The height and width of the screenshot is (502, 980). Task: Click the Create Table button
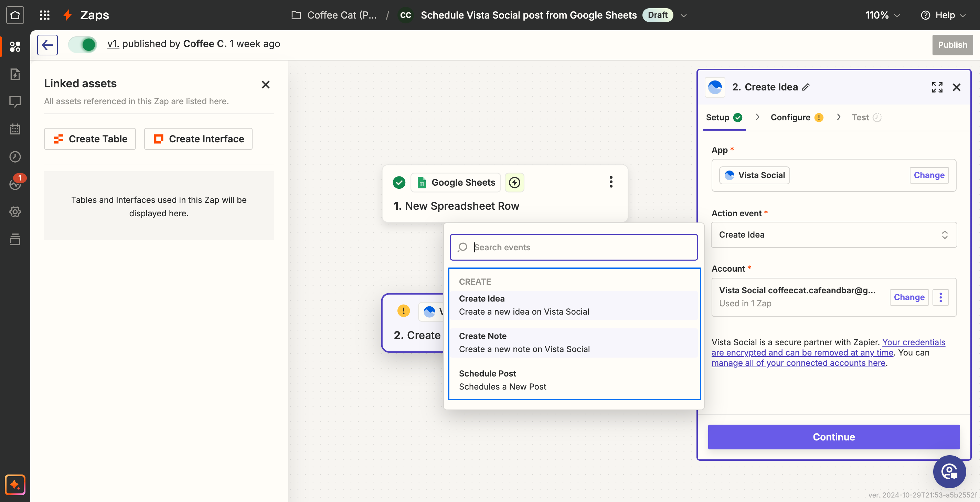(x=90, y=139)
